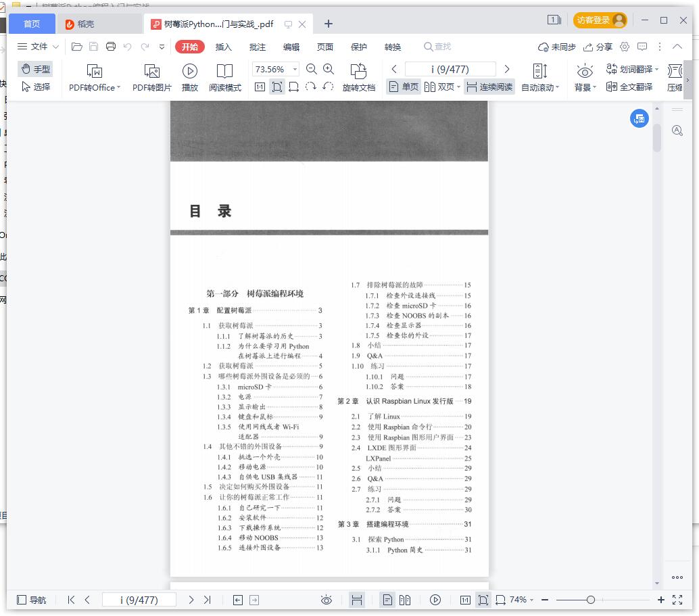Viewport: 699px width, 616px height.
Task: Click the 旋转文档 rotate document tool
Action: coord(359,78)
